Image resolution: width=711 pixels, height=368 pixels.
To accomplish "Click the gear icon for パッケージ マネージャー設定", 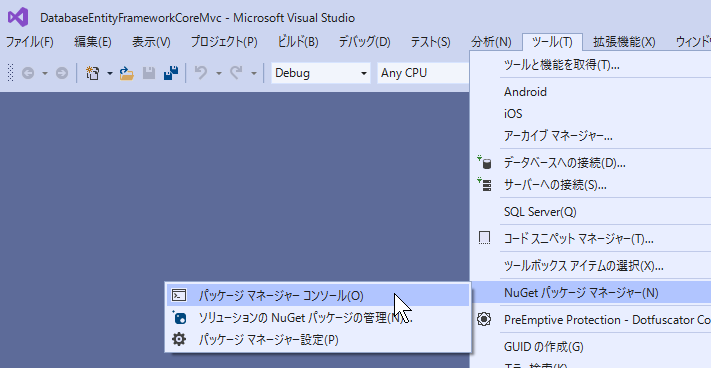I will click(179, 339).
